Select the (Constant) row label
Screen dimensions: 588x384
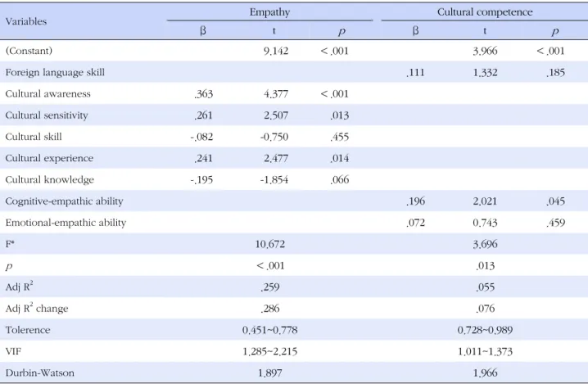pyautogui.click(x=29, y=51)
